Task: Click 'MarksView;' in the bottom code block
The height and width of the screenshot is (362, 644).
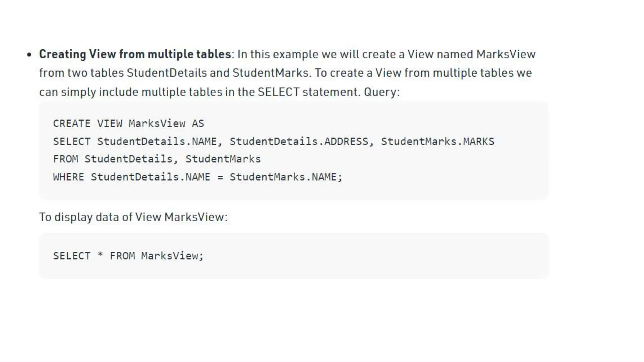Action: pos(172,256)
